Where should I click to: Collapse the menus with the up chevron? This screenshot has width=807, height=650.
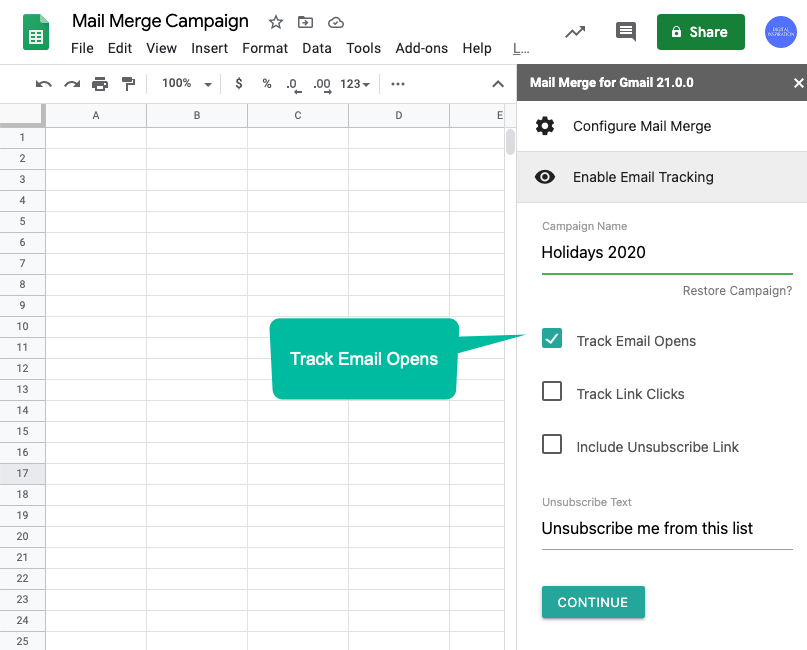(498, 84)
